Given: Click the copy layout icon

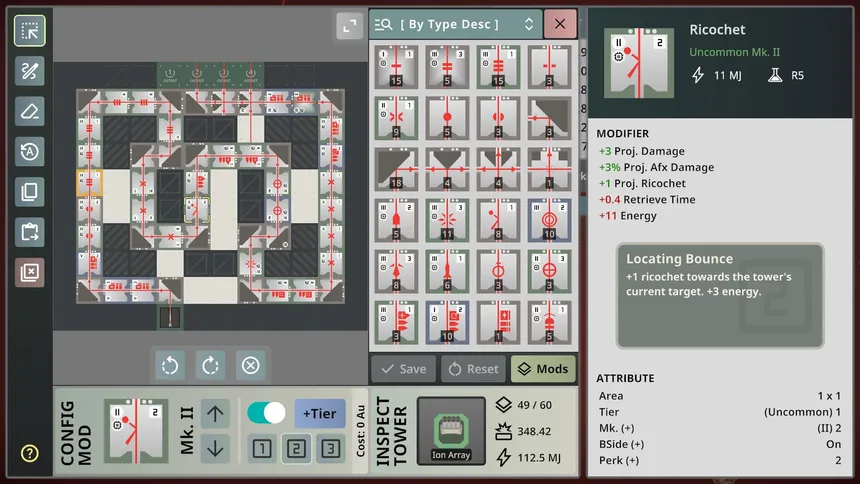Looking at the screenshot, I should click(29, 191).
